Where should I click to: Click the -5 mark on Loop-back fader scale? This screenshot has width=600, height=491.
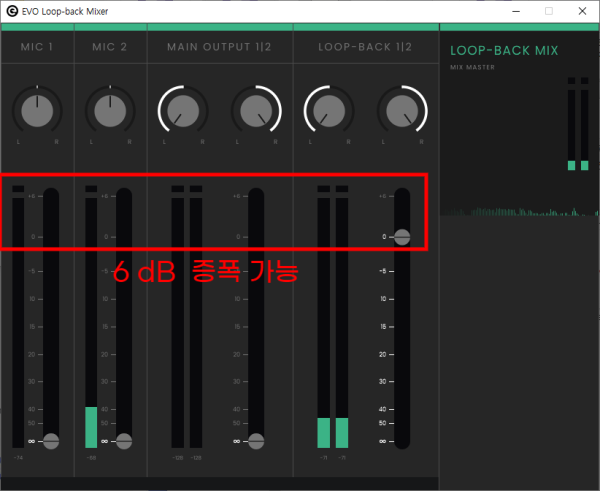[x=383, y=271]
